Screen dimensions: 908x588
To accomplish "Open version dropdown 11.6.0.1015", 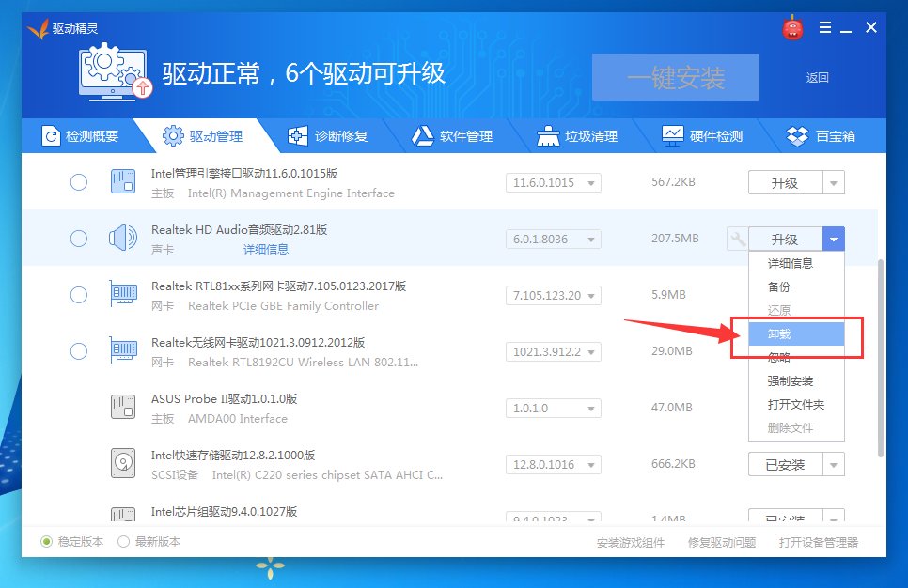I will point(553,183).
